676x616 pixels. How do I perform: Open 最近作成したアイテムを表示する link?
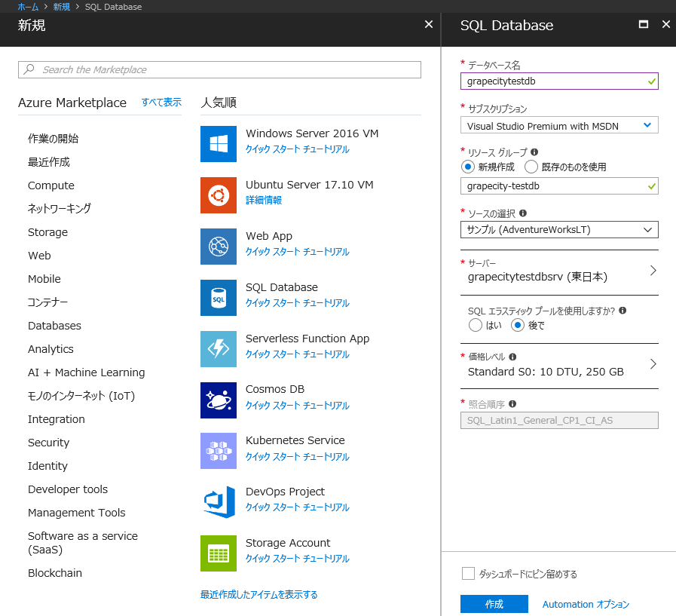[x=258, y=594]
